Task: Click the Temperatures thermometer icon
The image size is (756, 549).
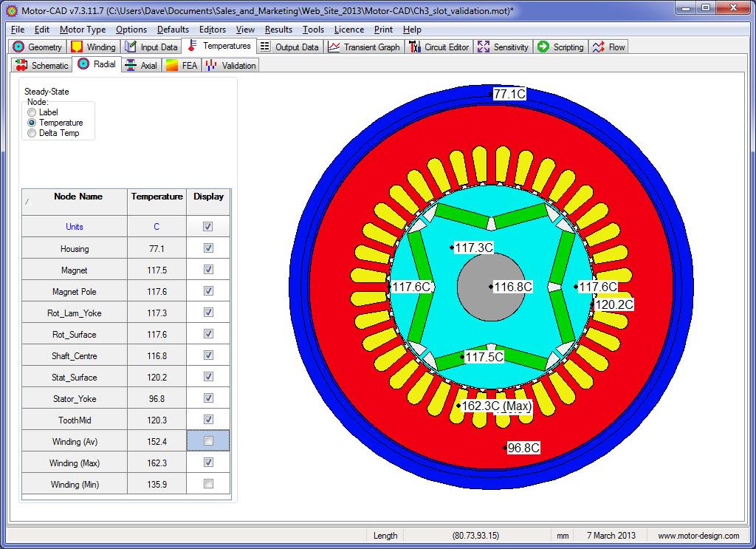Action: click(192, 46)
